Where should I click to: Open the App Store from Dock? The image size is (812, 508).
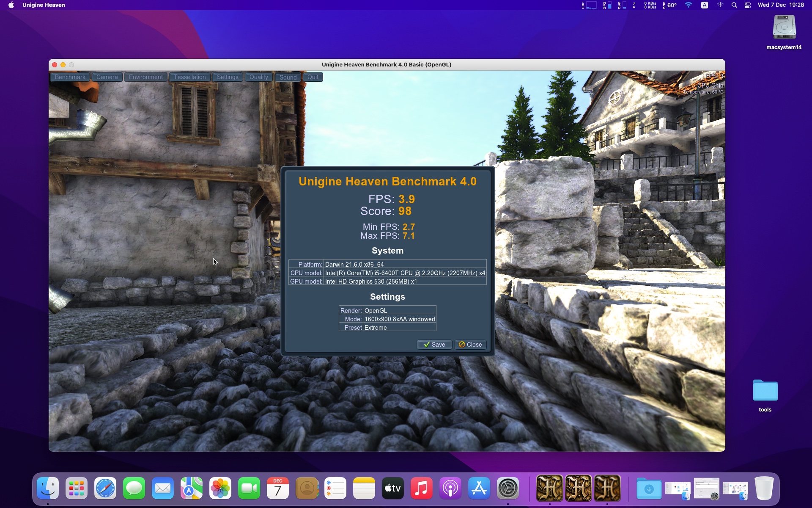pyautogui.click(x=479, y=489)
